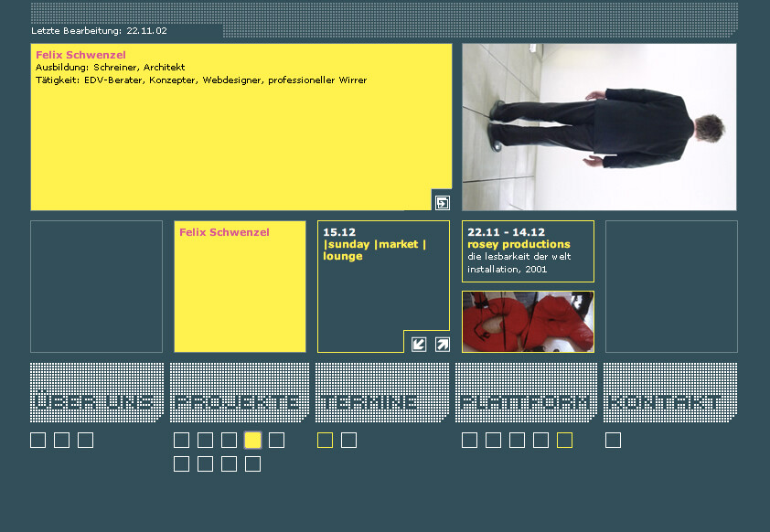
Task: Select the third square in PROJEKTE's top row
Action: 229,440
